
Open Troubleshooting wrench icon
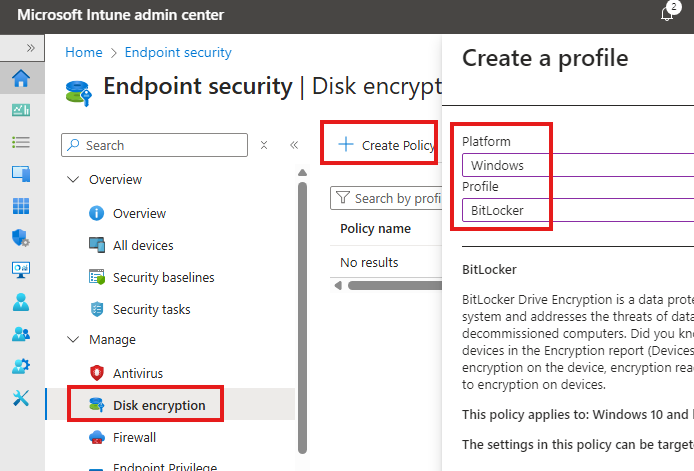pos(21,397)
